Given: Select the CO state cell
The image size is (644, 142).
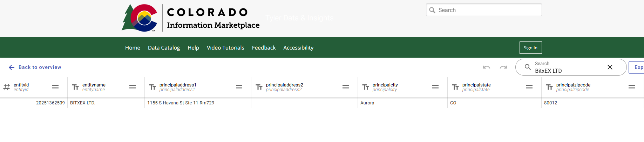Looking at the screenshot, I should (494, 103).
